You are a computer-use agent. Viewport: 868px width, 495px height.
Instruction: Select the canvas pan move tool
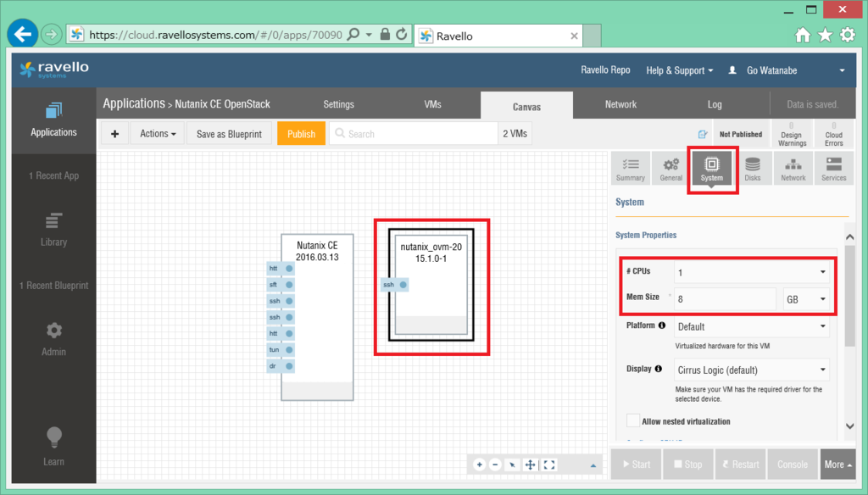(530, 464)
